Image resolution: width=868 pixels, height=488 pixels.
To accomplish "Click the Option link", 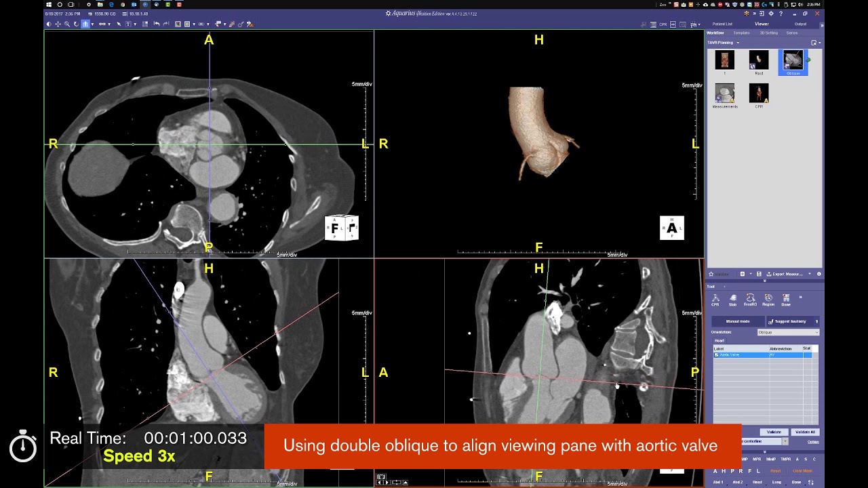I will pos(813,442).
